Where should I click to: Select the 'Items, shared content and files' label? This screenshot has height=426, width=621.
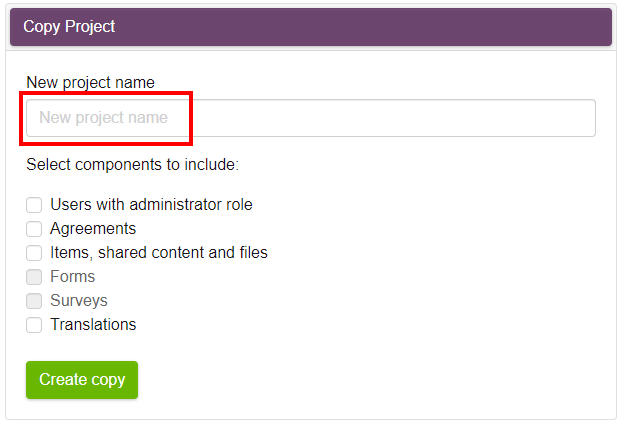159,253
